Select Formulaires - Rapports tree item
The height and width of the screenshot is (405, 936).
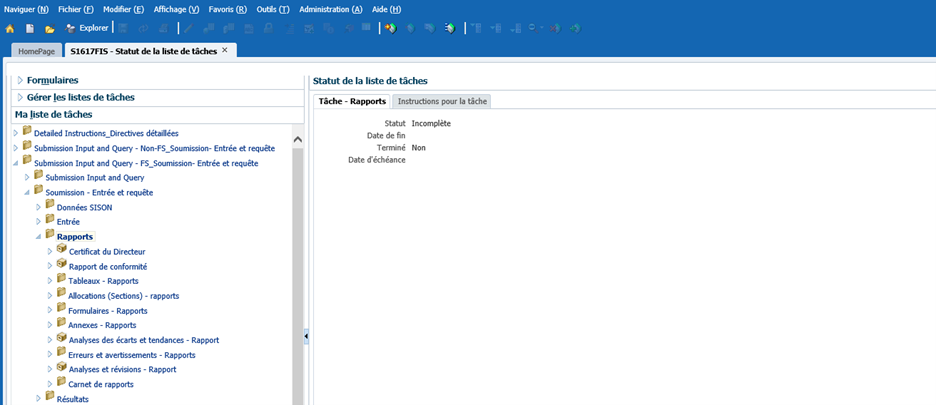pyautogui.click(x=108, y=311)
